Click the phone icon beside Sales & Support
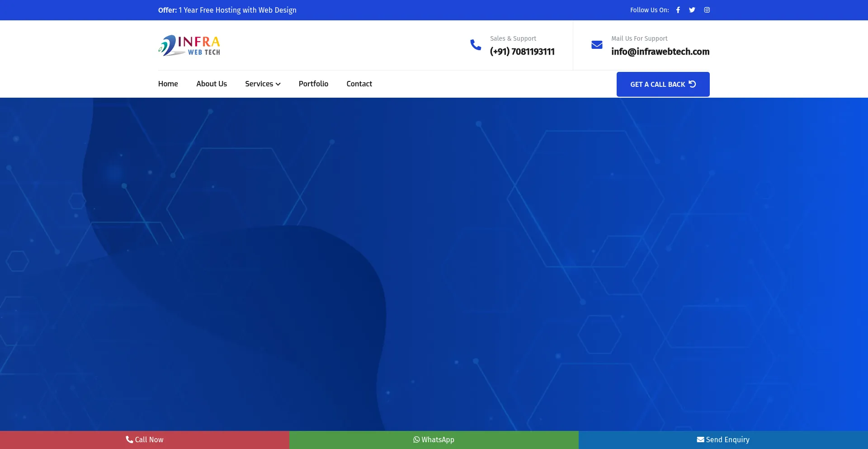868x449 pixels. coord(476,45)
